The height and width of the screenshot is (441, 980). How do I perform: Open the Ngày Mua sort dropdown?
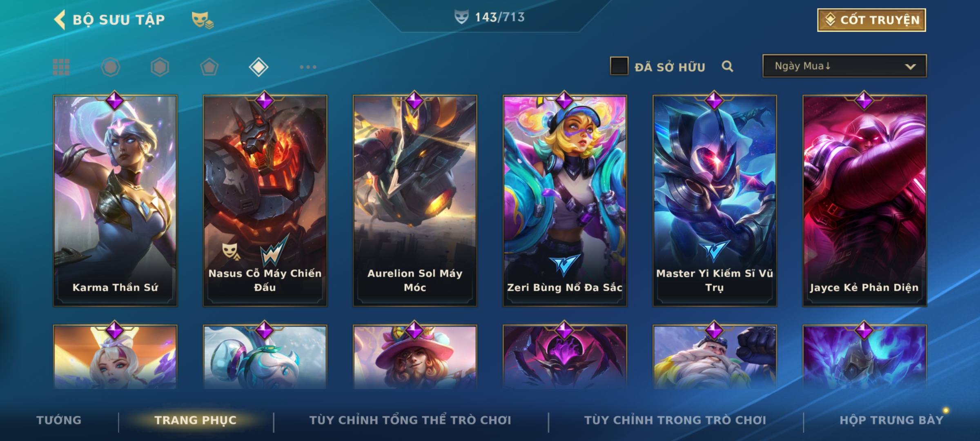click(x=844, y=66)
